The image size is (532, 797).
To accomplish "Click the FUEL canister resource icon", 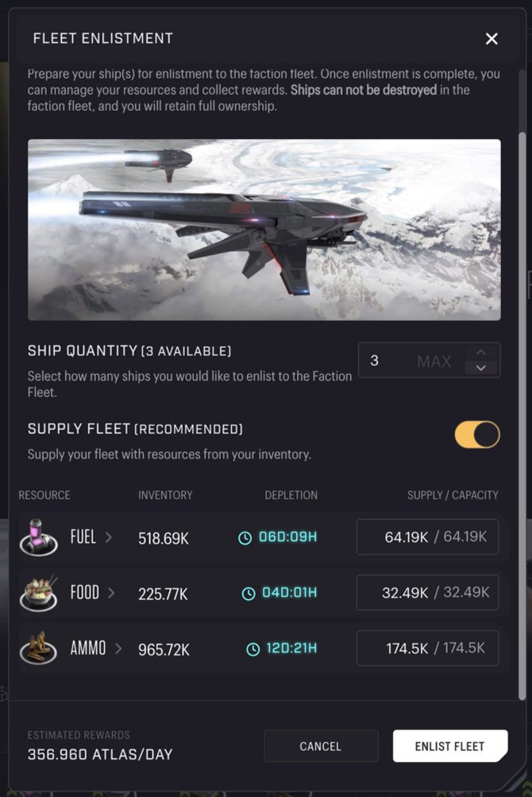I will (40, 536).
